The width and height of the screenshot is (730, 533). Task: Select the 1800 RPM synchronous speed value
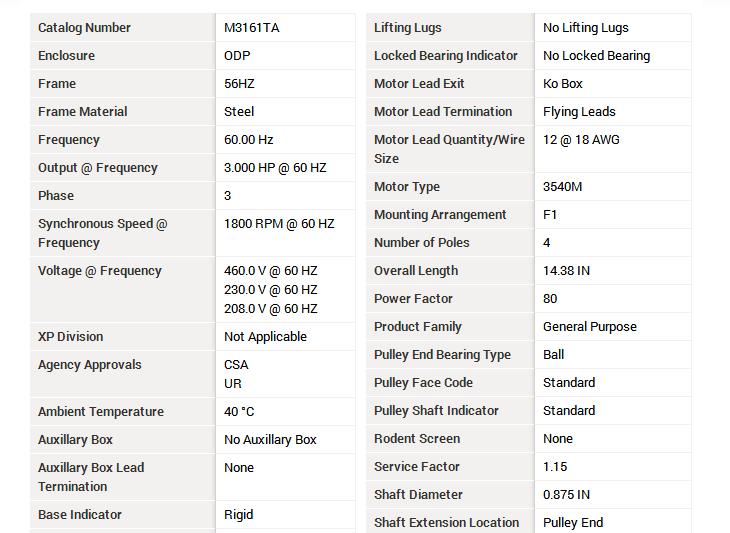point(279,224)
